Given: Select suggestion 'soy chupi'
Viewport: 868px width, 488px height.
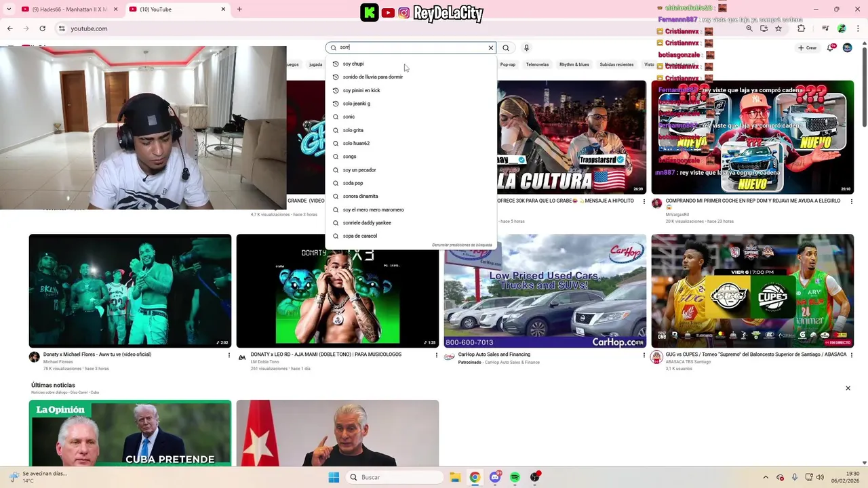Looking at the screenshot, I should coord(411,64).
